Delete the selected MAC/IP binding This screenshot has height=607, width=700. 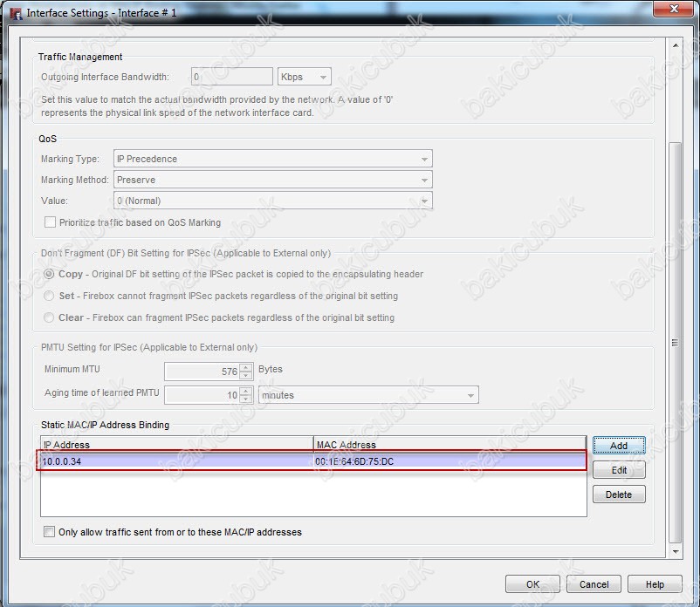[x=618, y=494]
